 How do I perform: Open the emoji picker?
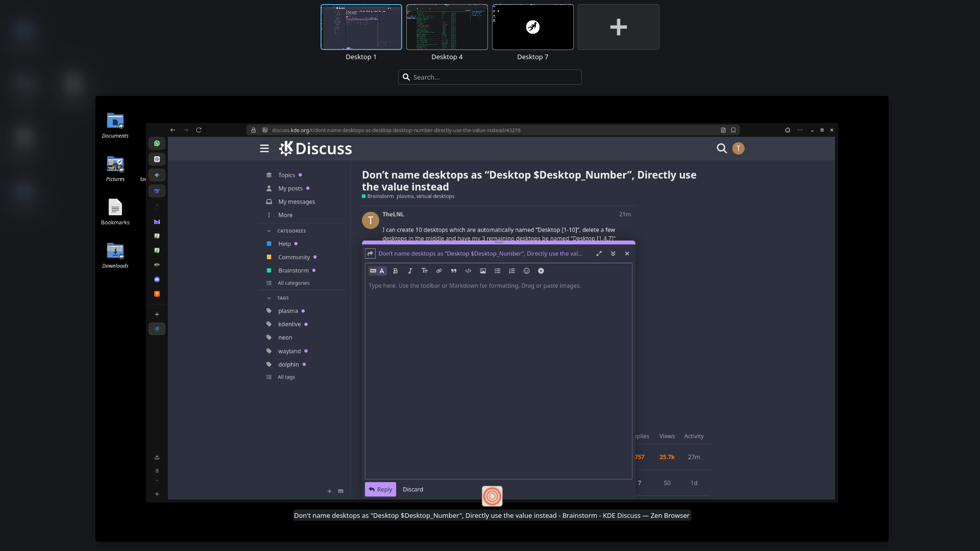point(527,271)
